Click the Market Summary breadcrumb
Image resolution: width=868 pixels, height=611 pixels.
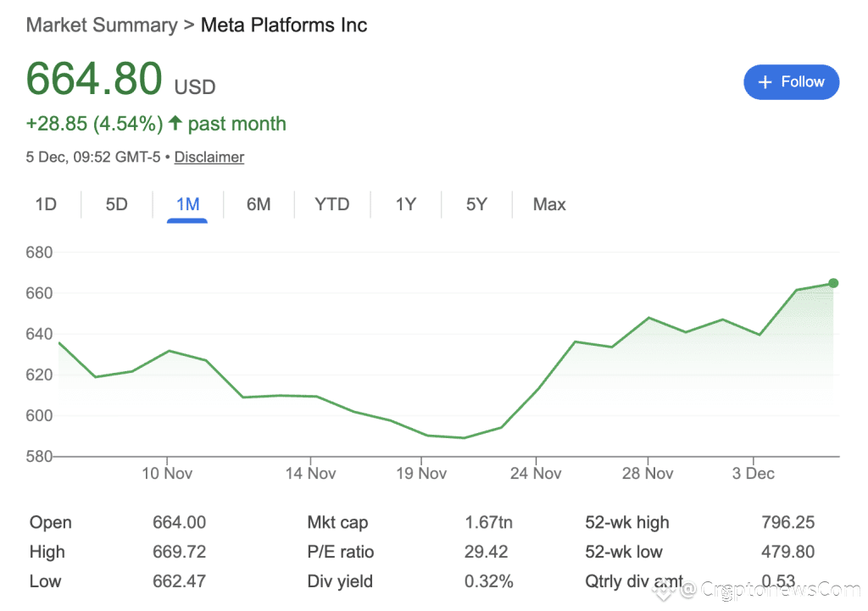click(102, 25)
